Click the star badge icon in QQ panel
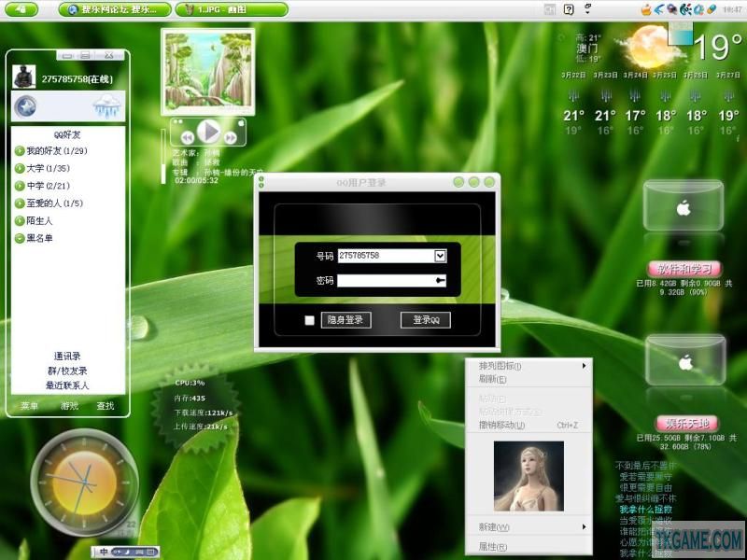This screenshot has height=560, width=747. (x=26, y=106)
